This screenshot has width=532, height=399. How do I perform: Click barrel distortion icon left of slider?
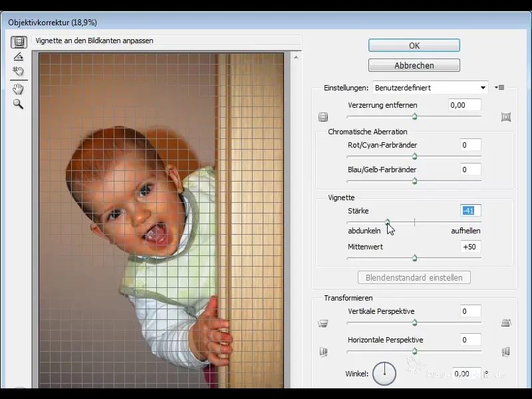pos(323,117)
